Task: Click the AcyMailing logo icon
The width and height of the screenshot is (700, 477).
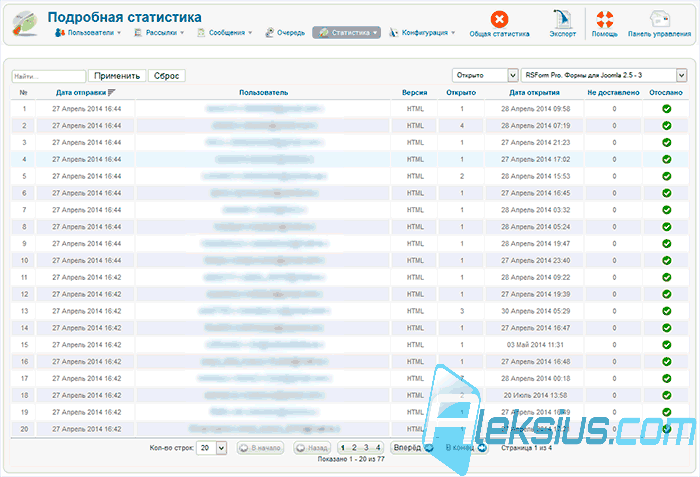Action: (25, 23)
